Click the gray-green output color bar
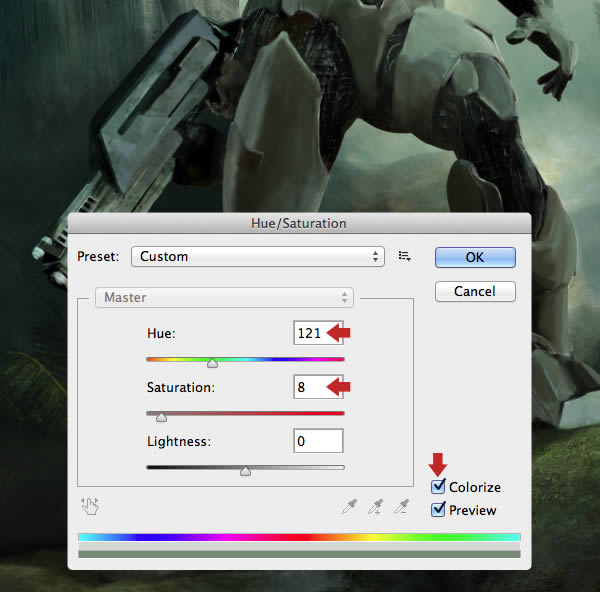 299,554
